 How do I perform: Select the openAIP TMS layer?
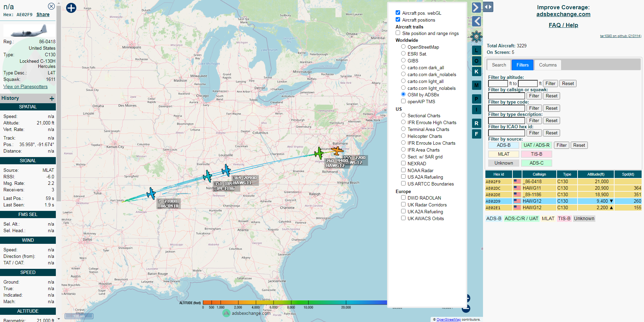point(403,101)
